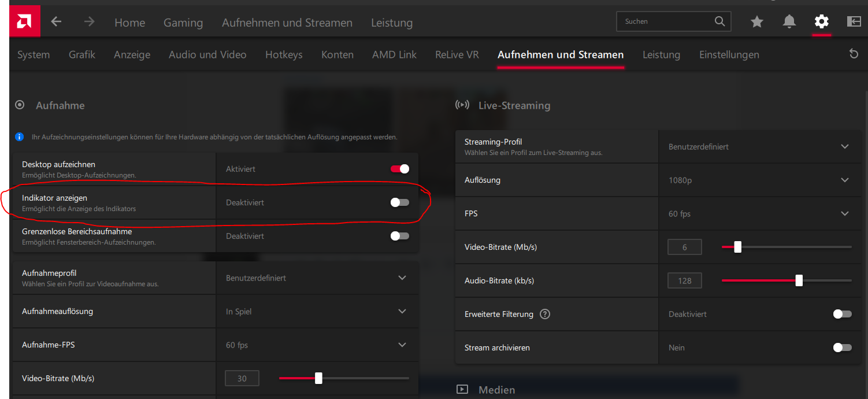Select settings Aufnehmen und Streamen tab
The width and height of the screenshot is (868, 399).
click(561, 54)
